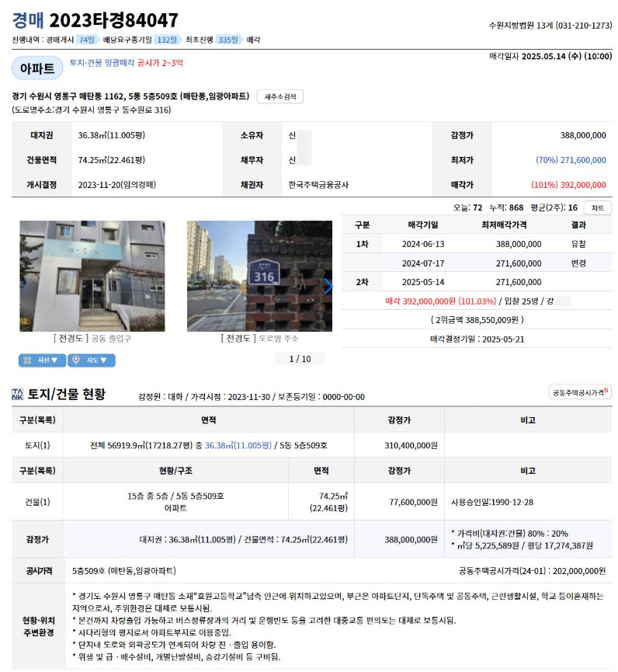The width and height of the screenshot is (618, 672).
Task: Click the 74일 badge after 경매개시
Action: (87, 40)
